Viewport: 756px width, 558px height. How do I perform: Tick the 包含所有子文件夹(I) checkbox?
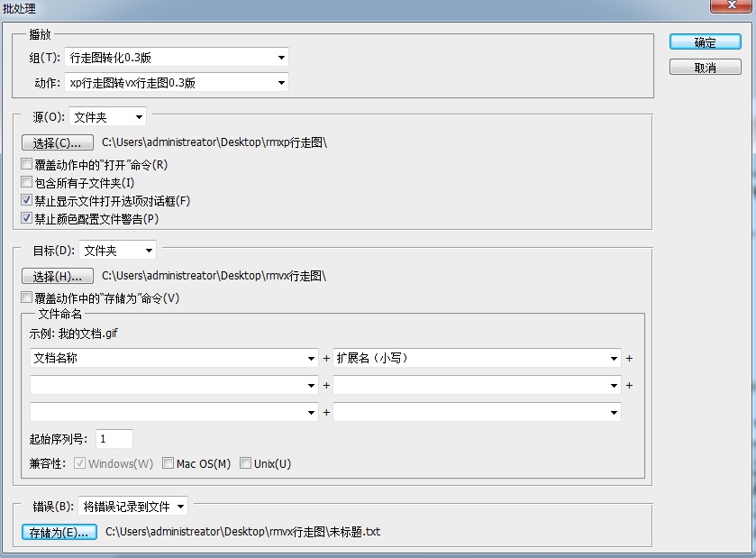point(26,182)
